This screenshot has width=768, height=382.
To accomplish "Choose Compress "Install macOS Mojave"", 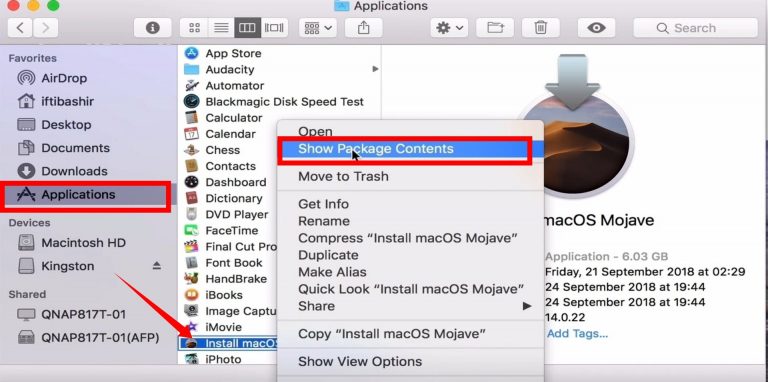I will [x=410, y=238].
